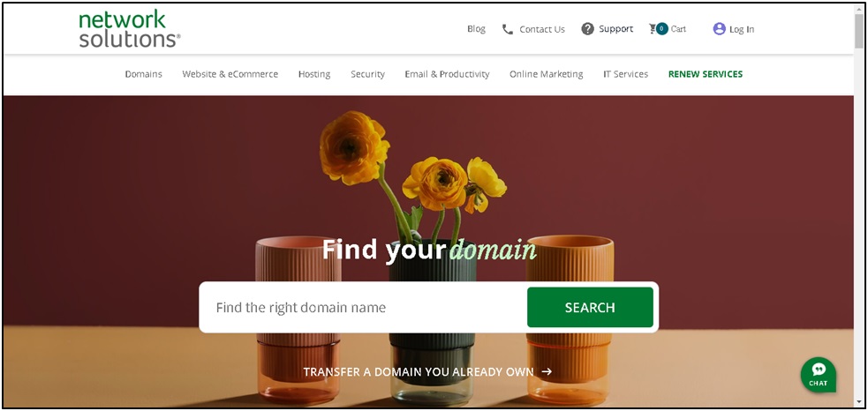Open the Website & eCommerce menu
Screen dimensions: 868x411
point(230,74)
